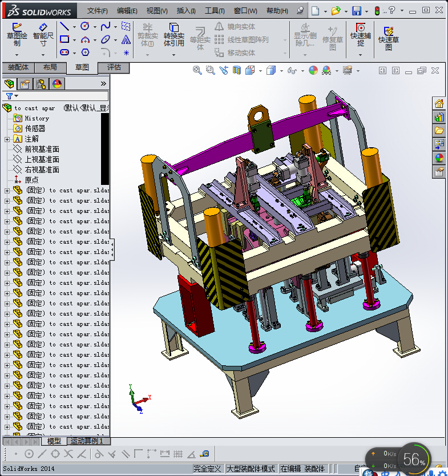Click Rapid Sketch (快速草图) button
The height and width of the screenshot is (476, 448).
coord(389,38)
